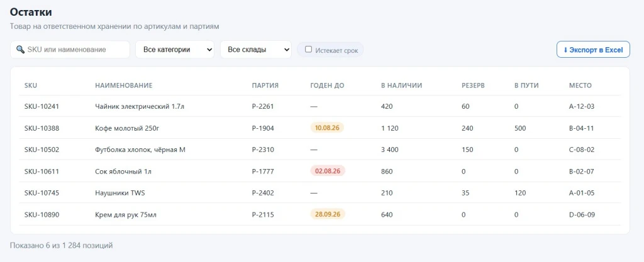
Task: Click «Крем для рук 75мл» name
Action: tap(126, 214)
